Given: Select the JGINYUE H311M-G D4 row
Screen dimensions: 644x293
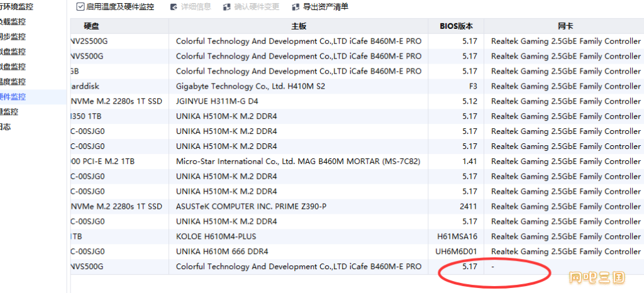Looking at the screenshot, I should (x=357, y=101).
